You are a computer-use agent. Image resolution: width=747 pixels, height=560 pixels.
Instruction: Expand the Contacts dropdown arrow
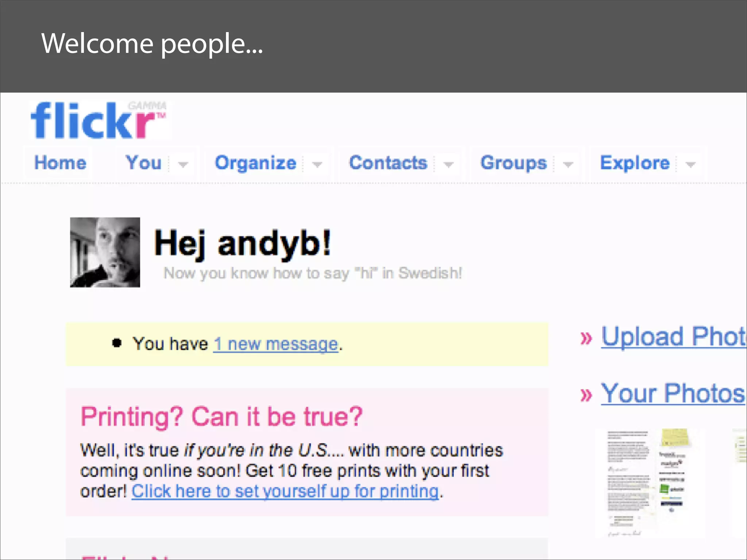(x=449, y=164)
